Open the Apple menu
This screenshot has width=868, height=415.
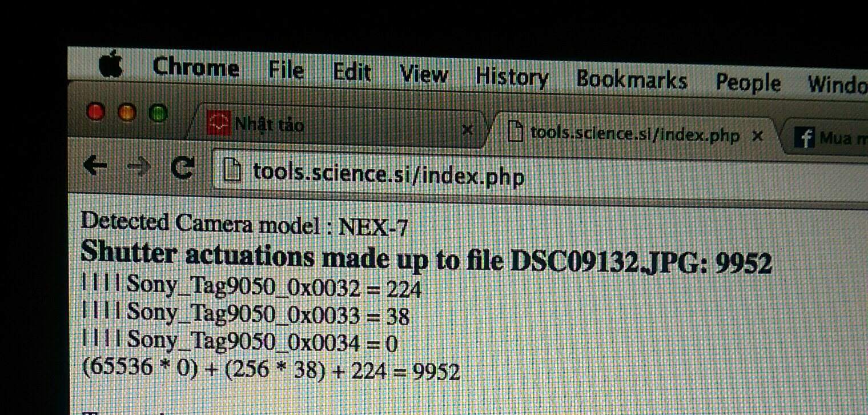110,63
